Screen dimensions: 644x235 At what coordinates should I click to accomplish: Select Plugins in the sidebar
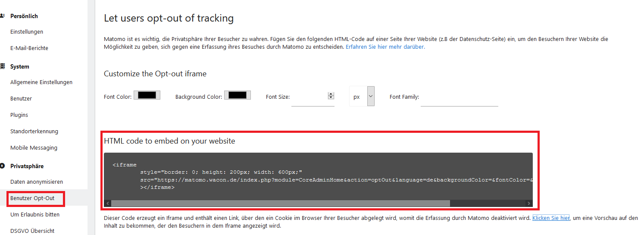pos(19,115)
